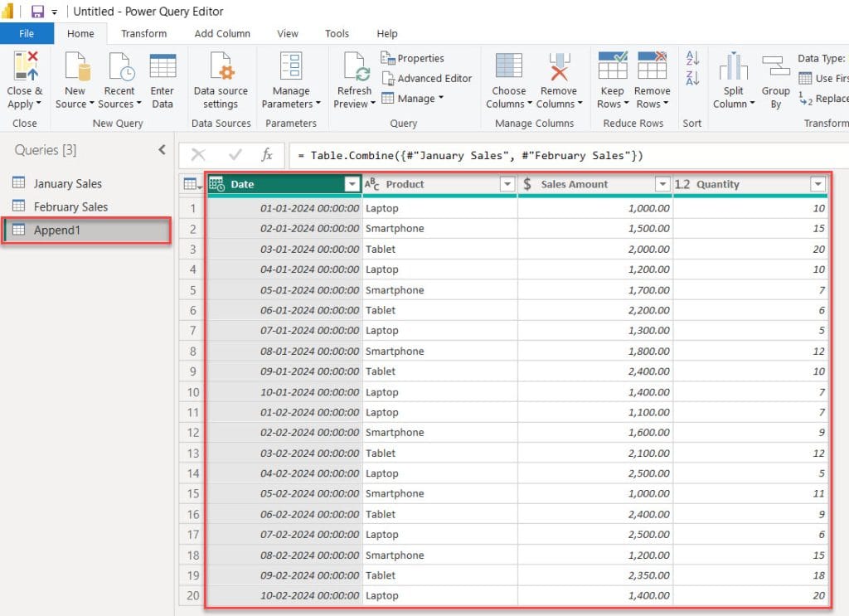Click the 10-02-2024 00:00:00 date cell
The height and width of the screenshot is (616, 849).
tap(285, 595)
